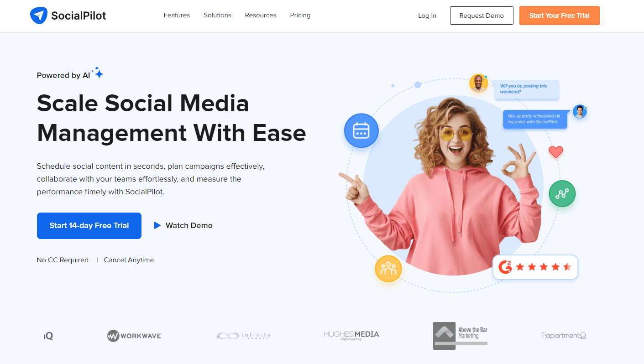
Task: Click the apartments customer logo
Action: coord(564,335)
